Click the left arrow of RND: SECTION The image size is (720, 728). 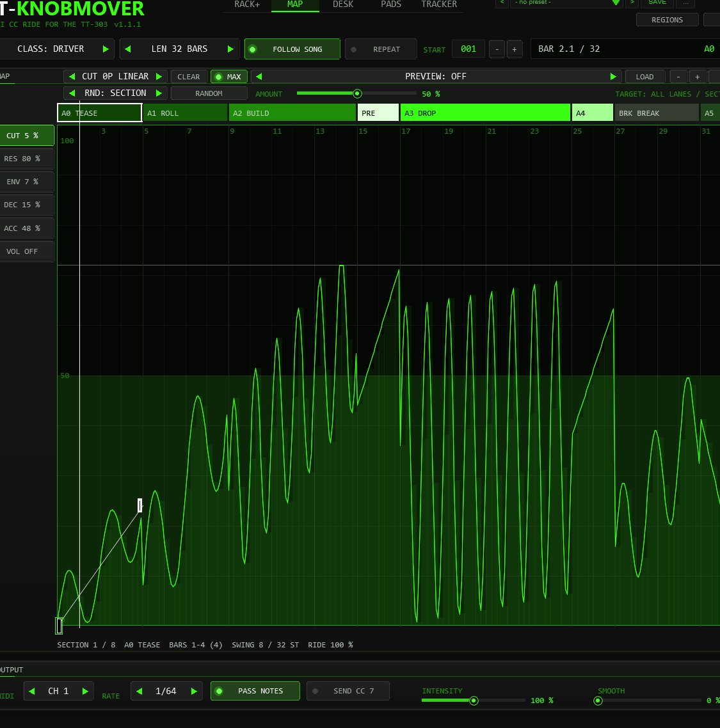(72, 93)
